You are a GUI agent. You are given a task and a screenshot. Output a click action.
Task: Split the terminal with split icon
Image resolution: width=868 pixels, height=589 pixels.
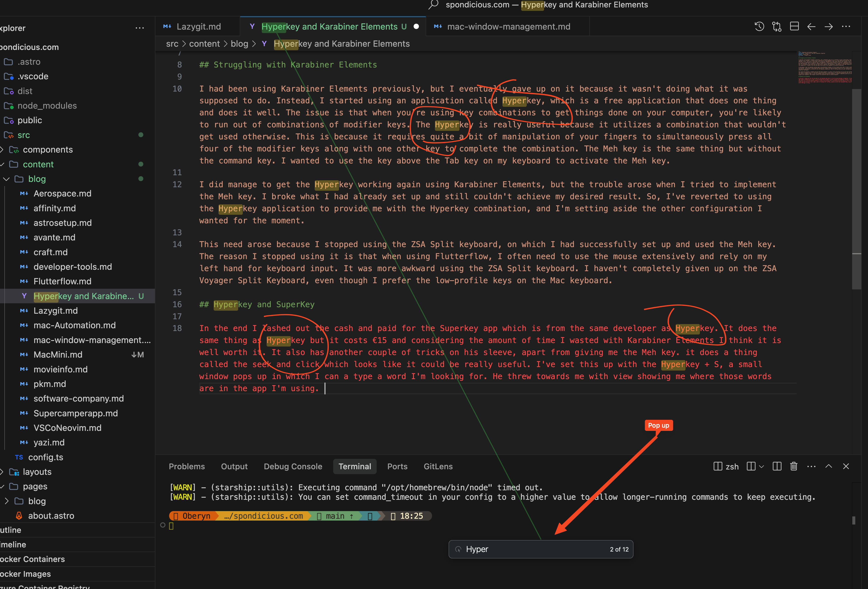click(777, 466)
